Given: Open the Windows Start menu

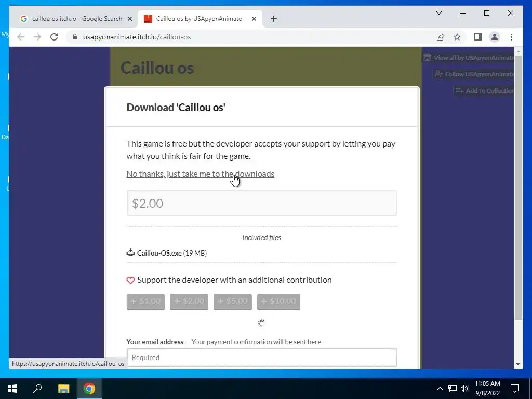Looking at the screenshot, I should coord(12,389).
